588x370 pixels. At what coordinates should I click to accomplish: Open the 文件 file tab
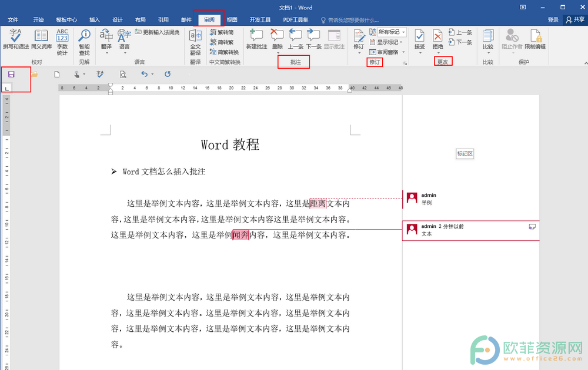13,20
